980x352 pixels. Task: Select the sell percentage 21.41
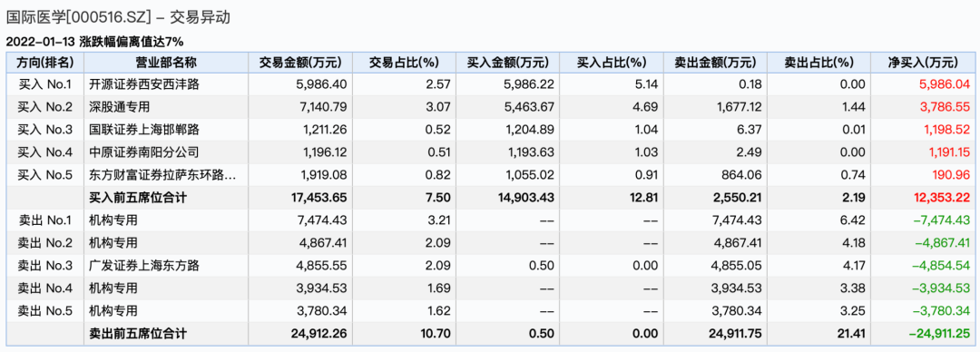tap(851, 335)
